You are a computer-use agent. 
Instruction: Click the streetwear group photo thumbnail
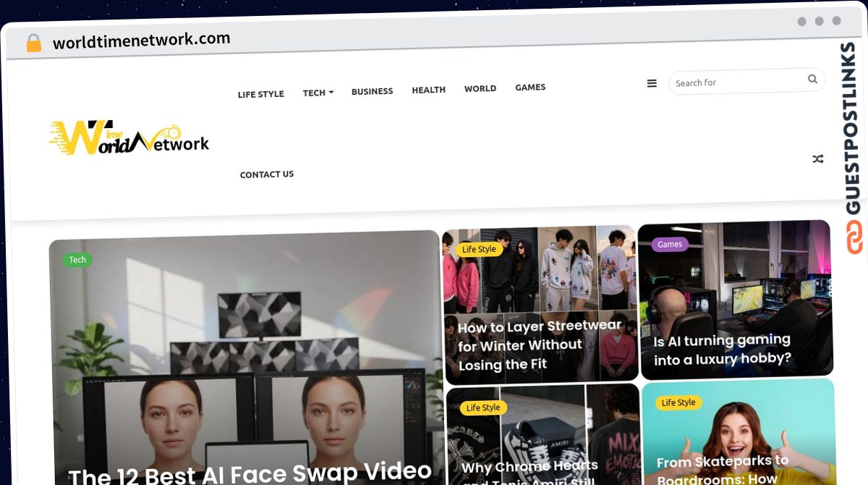click(540, 305)
